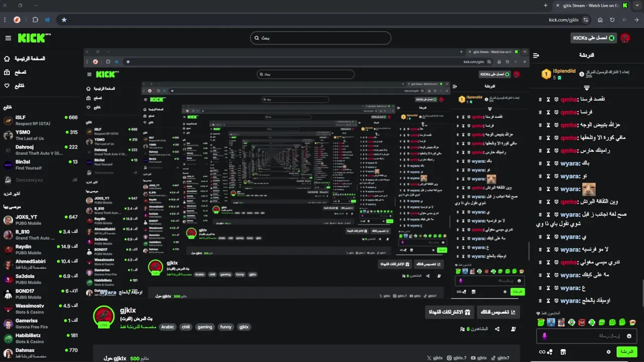This screenshot has height=362, width=644.
Task: Open browser three-dot main menu
Action: pos(5,20)
